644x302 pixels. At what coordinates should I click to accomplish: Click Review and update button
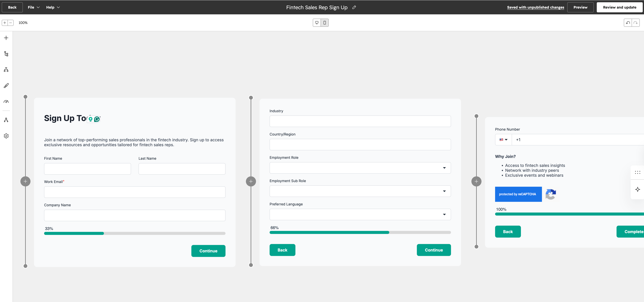[620, 8]
